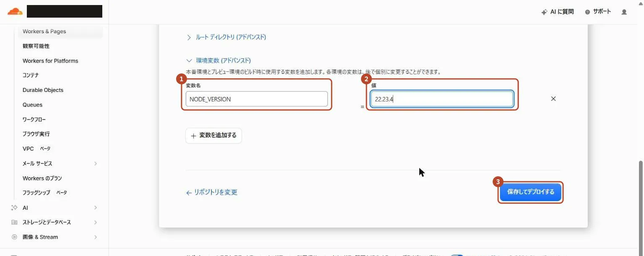Expand 画像 & Stream chevron
This screenshot has width=644, height=256.
click(96, 237)
